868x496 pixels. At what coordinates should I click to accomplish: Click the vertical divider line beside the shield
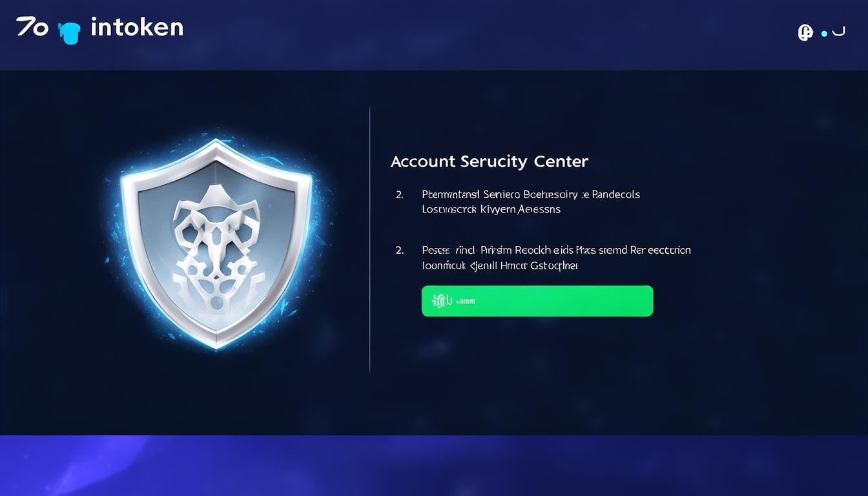pos(369,240)
